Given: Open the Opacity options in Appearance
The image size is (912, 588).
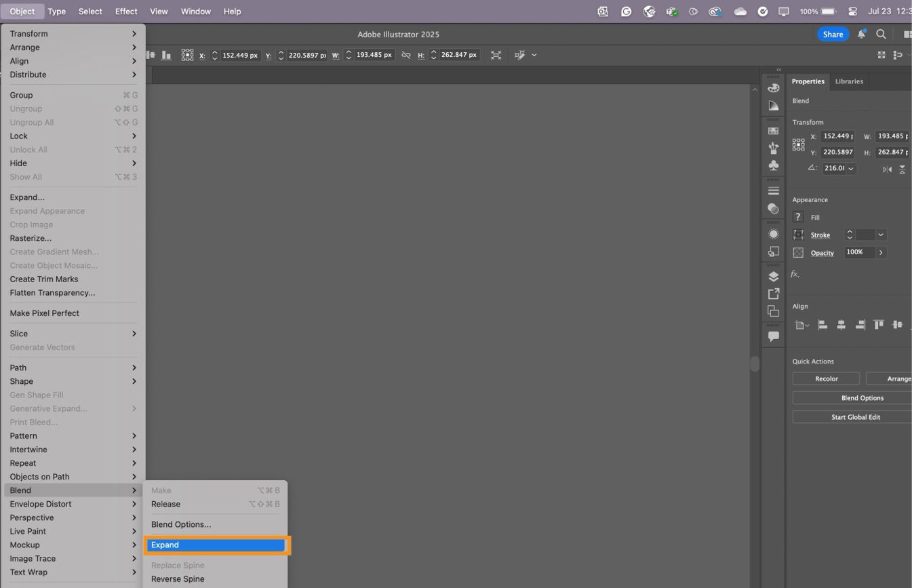Looking at the screenshot, I should click(881, 252).
